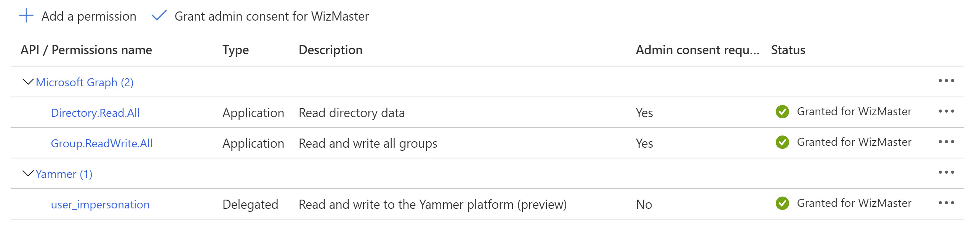Image resolution: width=980 pixels, height=242 pixels.
Task: Collapse the Yammer chevron
Action: point(28,173)
